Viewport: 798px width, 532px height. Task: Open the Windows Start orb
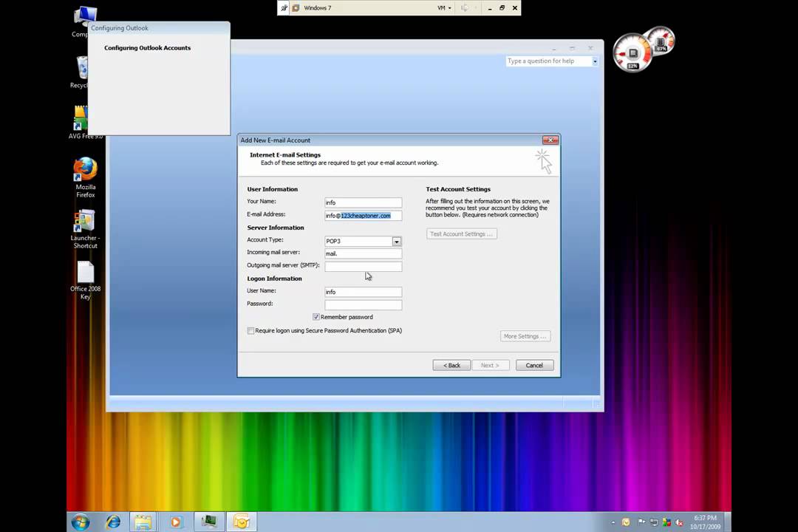point(81,522)
